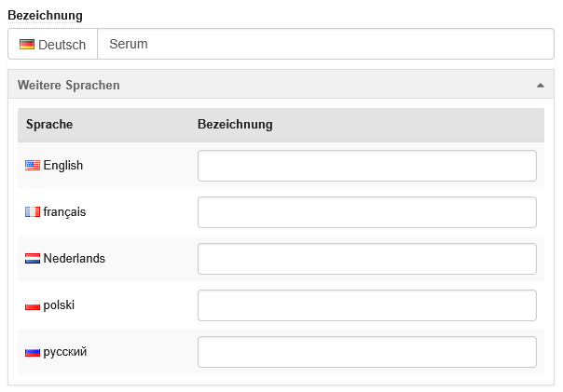The image size is (563, 392).
Task: Click the German flag icon
Action: click(26, 44)
